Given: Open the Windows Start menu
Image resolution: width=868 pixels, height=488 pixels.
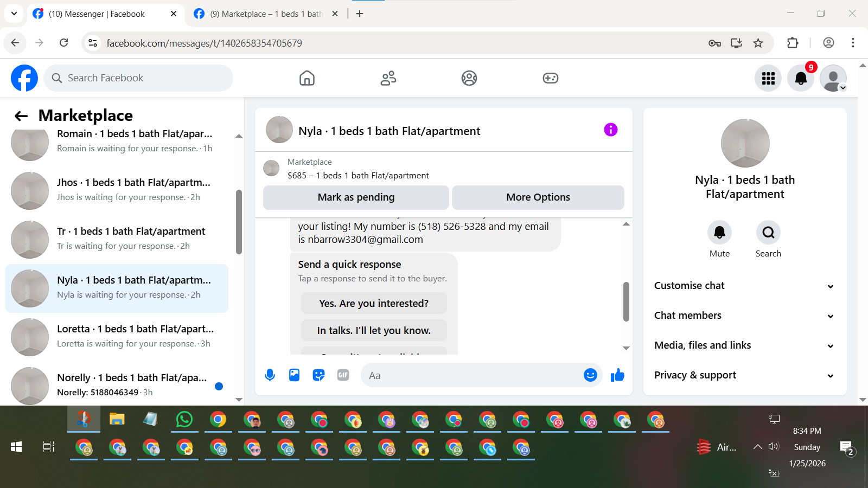Looking at the screenshot, I should (x=16, y=447).
